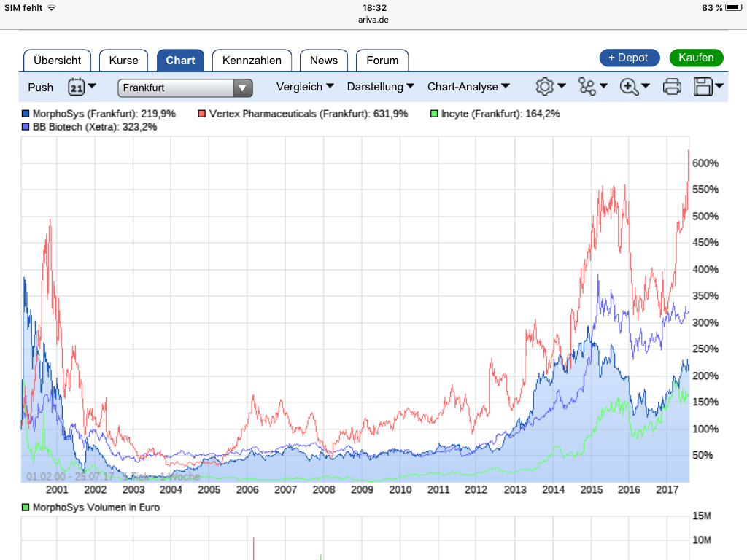The width and height of the screenshot is (747, 560).
Task: Expand arrow beside the share icon
Action: 603,86
